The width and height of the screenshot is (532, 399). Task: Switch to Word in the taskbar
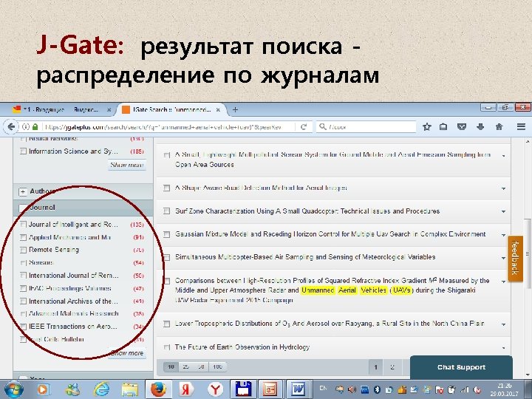(299, 389)
